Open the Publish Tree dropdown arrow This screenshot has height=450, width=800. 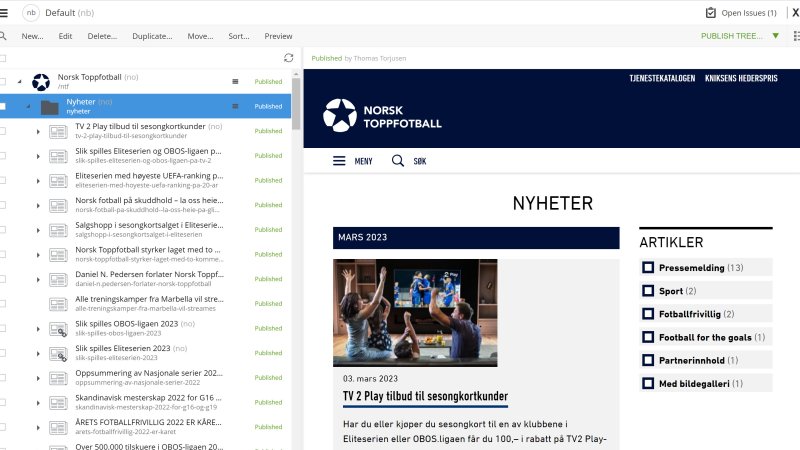pyautogui.click(x=774, y=36)
